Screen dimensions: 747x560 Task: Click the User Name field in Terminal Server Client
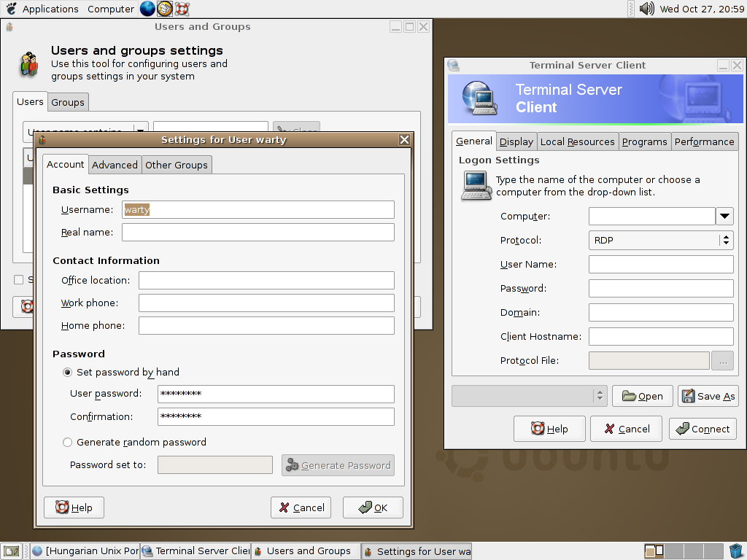(x=661, y=264)
